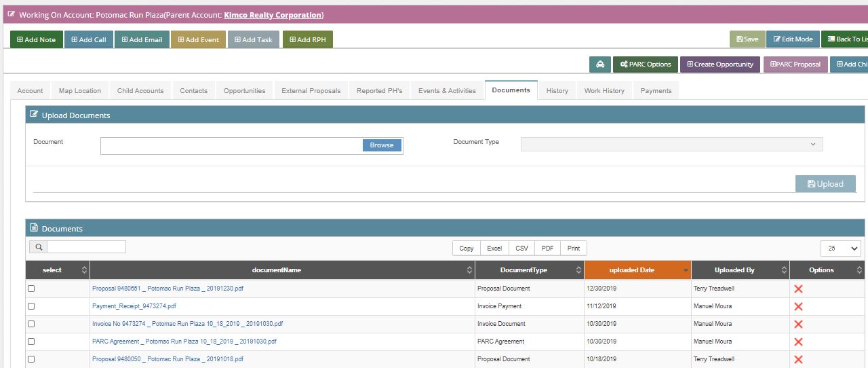Switch to Edit Mode

click(793, 39)
